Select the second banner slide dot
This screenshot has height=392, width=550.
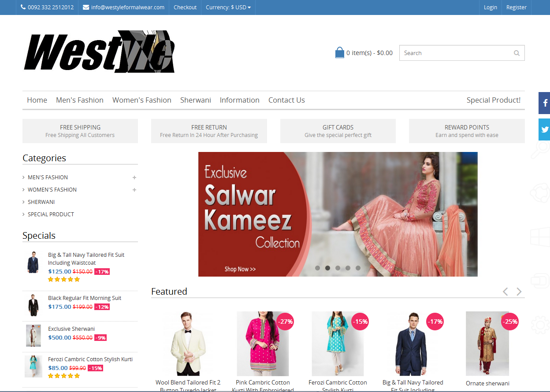click(x=327, y=268)
